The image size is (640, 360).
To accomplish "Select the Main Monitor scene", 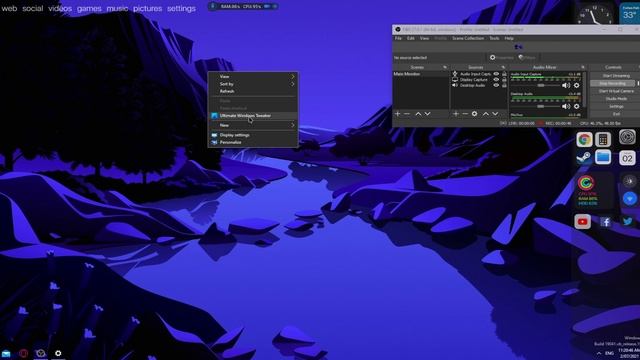I will (421, 74).
